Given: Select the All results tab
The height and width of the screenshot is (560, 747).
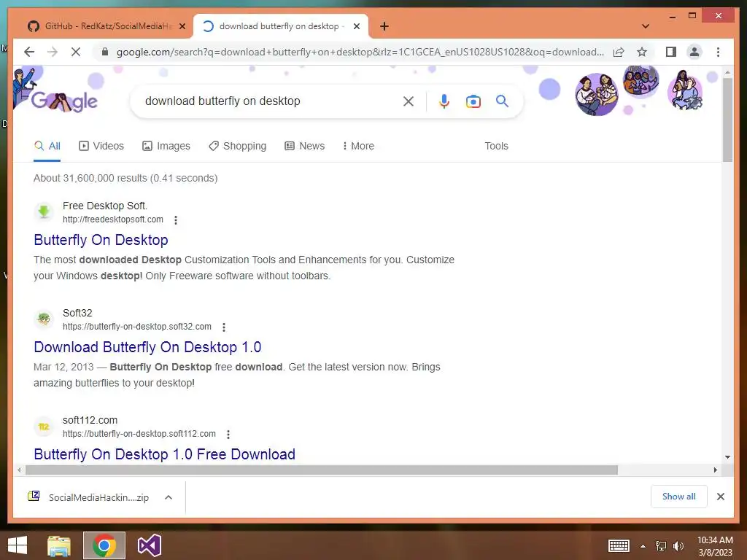Looking at the screenshot, I should pyautogui.click(x=47, y=146).
